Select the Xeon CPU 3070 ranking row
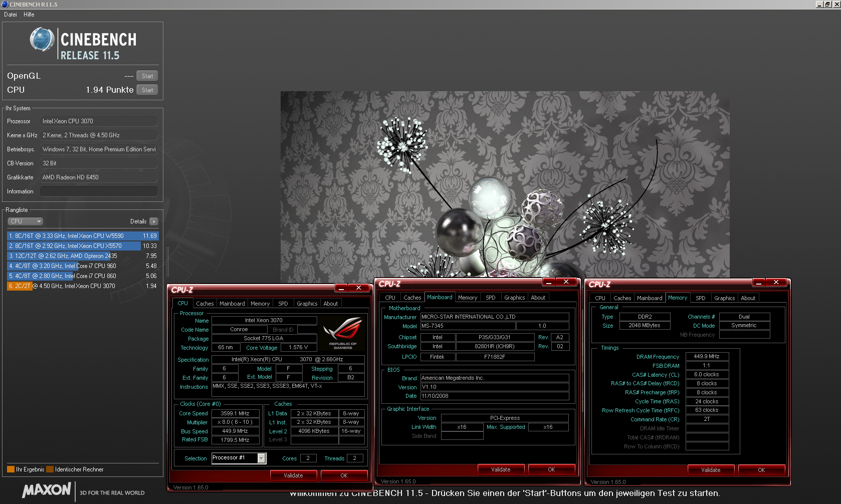This screenshot has width=841, height=504. coord(83,286)
